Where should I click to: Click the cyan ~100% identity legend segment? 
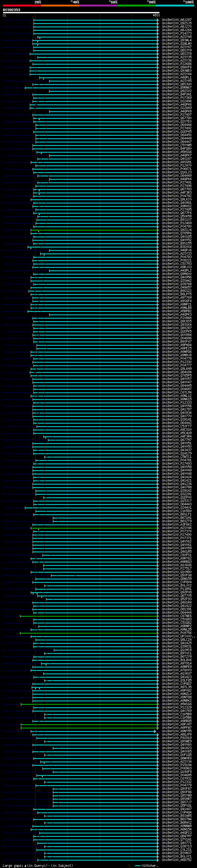tap(175, 6)
